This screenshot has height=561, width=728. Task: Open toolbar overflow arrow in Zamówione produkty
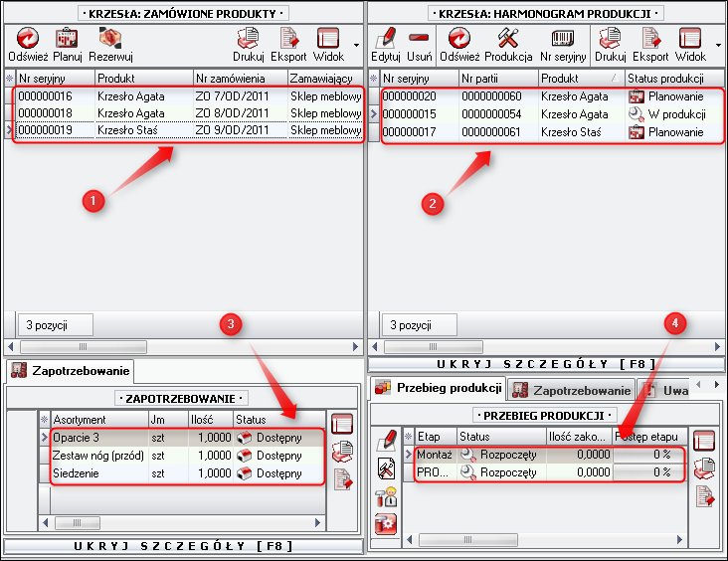pos(356,45)
